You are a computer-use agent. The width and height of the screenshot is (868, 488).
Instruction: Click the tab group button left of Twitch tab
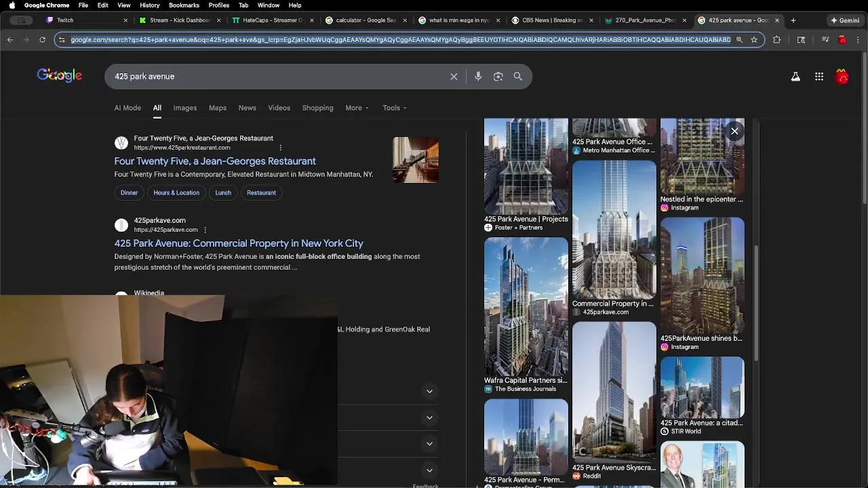pyautogui.click(x=22, y=20)
